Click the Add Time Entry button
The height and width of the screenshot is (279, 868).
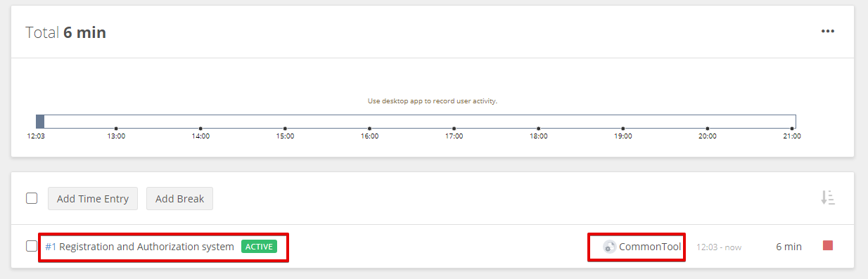(x=93, y=198)
